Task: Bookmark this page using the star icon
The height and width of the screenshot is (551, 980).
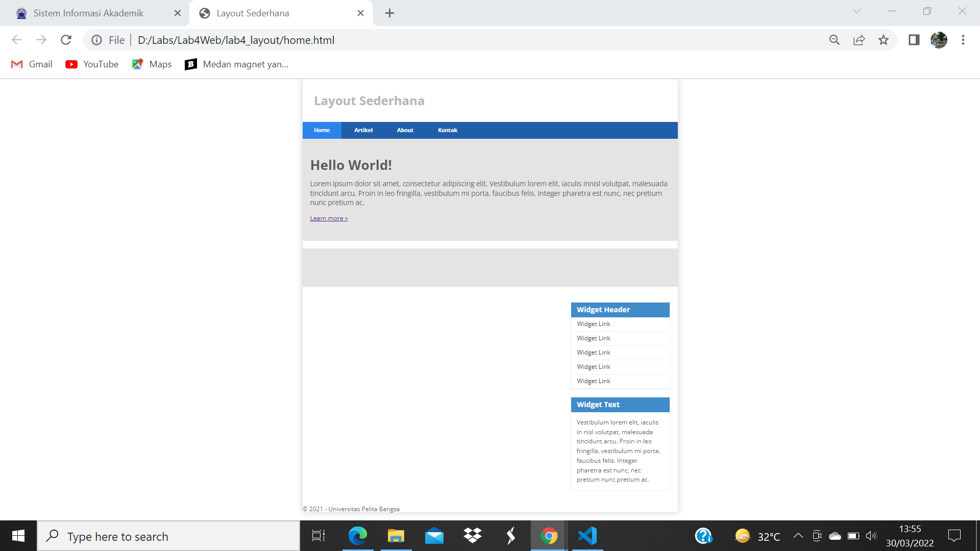Action: (x=884, y=40)
